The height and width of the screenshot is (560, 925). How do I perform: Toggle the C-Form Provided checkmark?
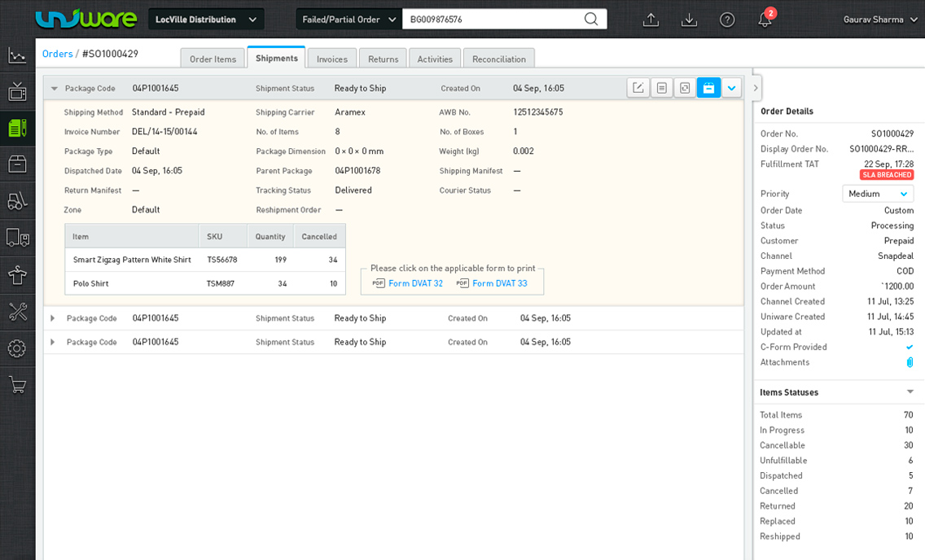click(x=910, y=348)
